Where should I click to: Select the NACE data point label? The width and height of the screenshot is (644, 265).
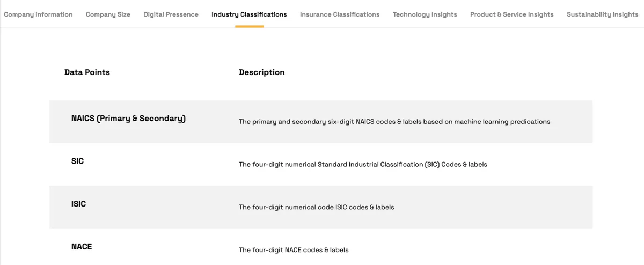coord(82,247)
